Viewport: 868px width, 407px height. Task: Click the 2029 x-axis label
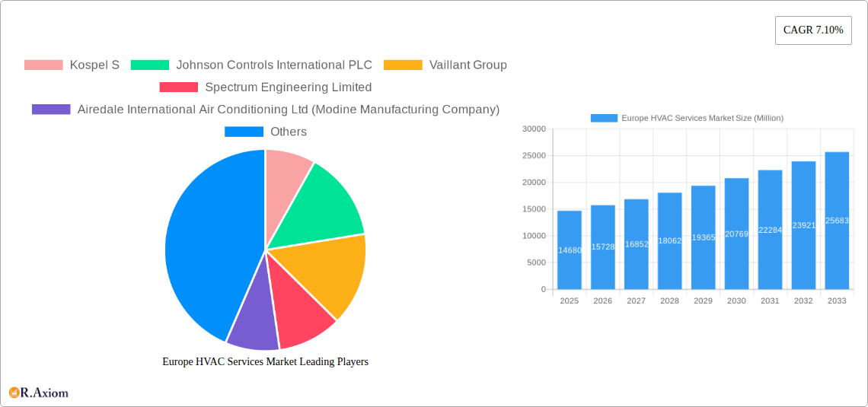pos(703,300)
